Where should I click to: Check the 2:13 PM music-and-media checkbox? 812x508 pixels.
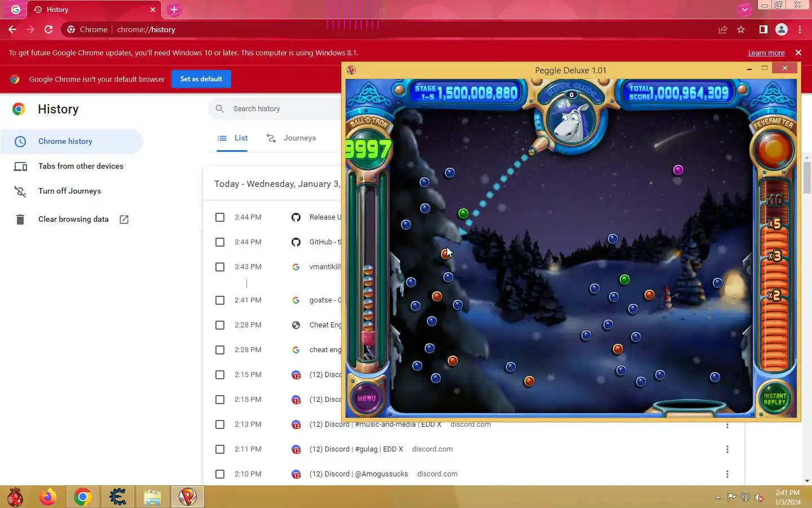(220, 424)
